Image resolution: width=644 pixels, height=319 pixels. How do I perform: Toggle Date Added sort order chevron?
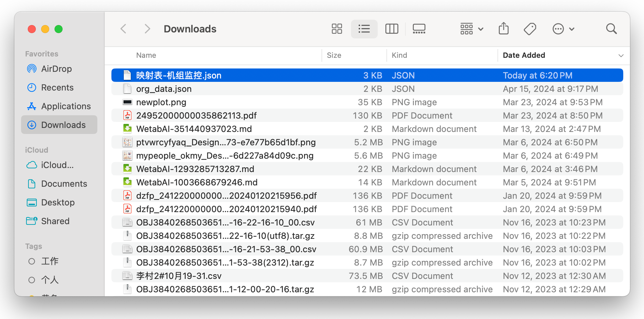point(621,55)
